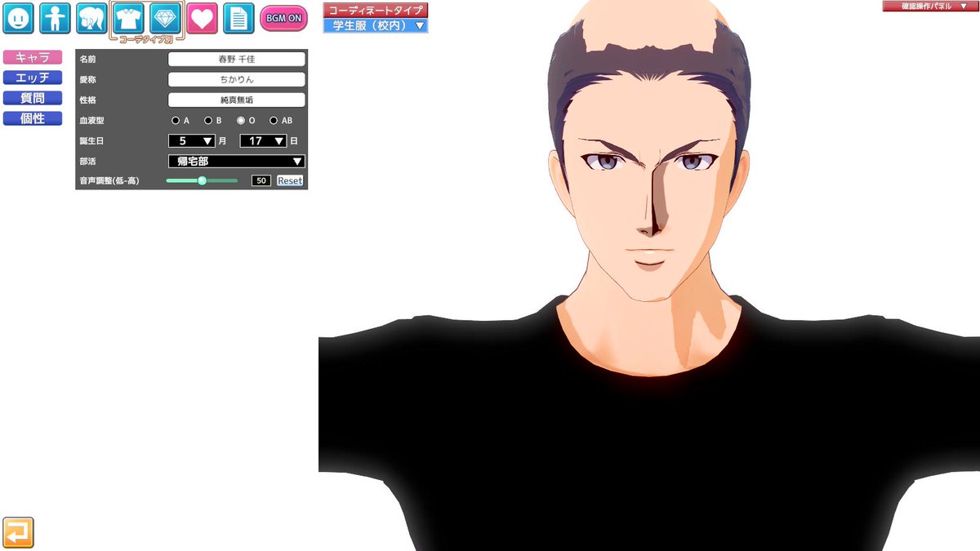This screenshot has width=980, height=551.
Task: Click the orange return arrow icon
Action: point(18,532)
